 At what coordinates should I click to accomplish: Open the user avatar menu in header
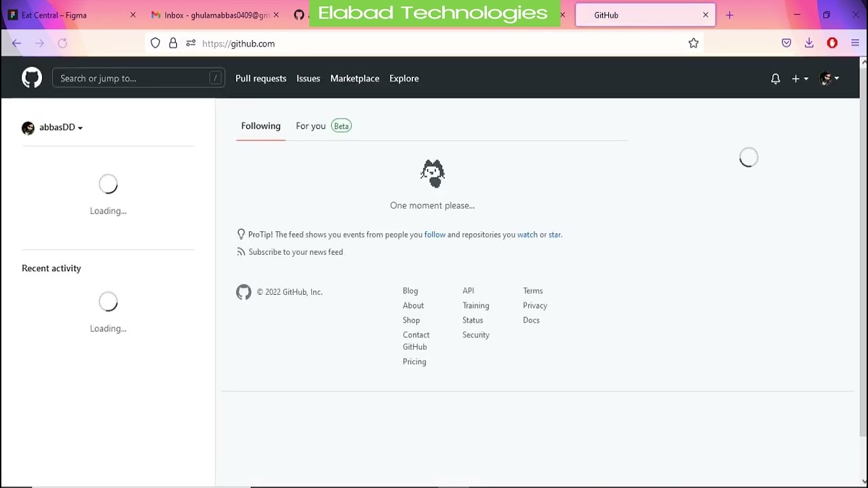829,79
